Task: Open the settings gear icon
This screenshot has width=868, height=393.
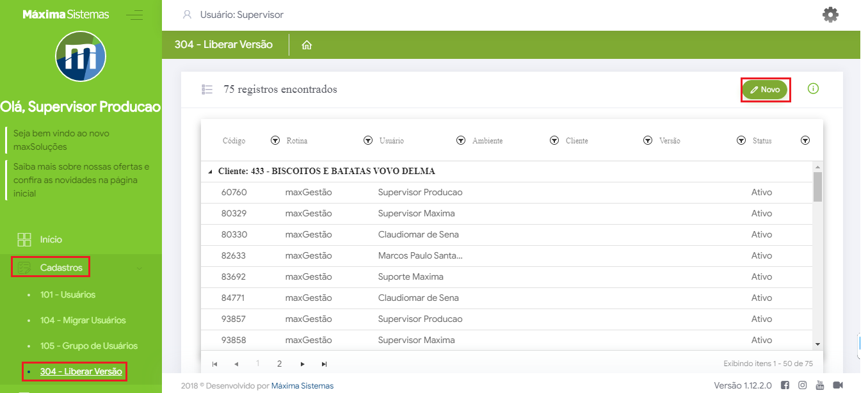Action: (x=830, y=15)
